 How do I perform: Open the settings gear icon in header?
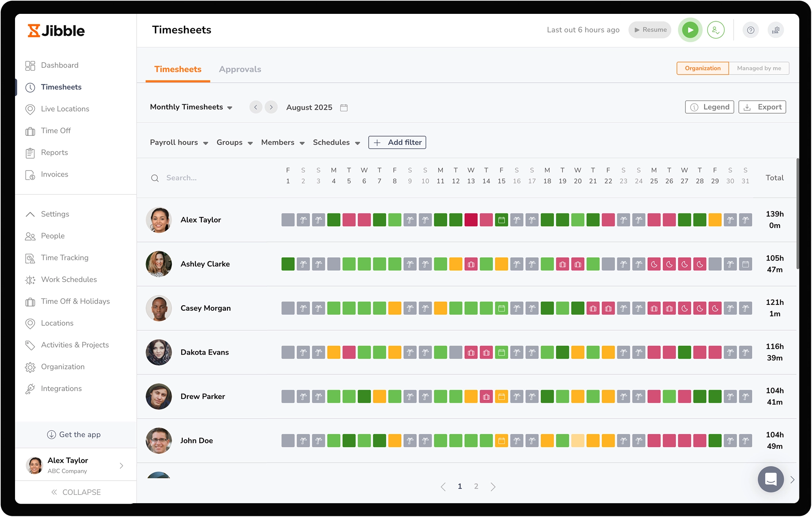click(x=776, y=30)
